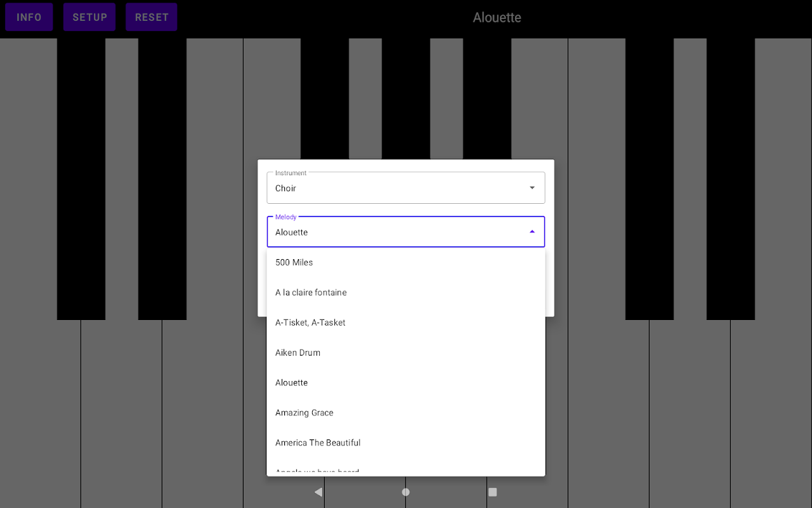Click the Melody field showing Alouette

(406, 232)
